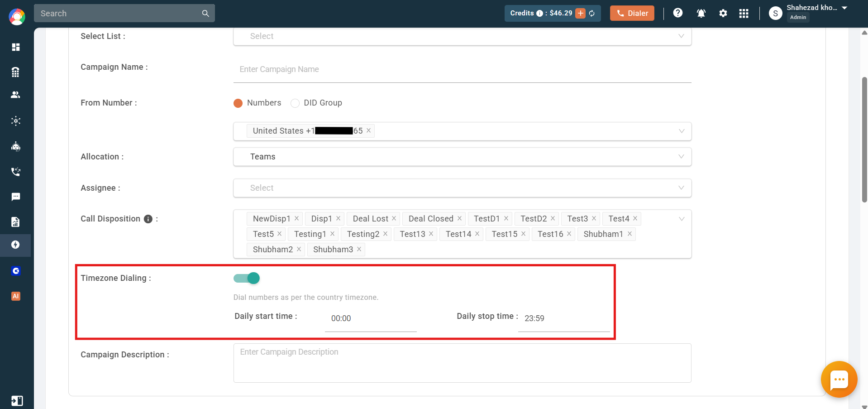Remove the Test16 tag
Screen dimensions: 868x409
point(569,234)
